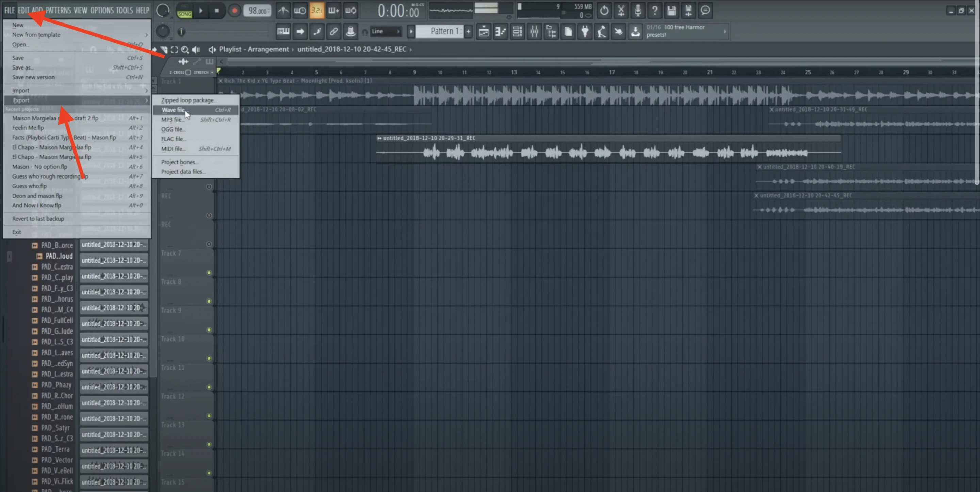Open the mixer window icon
This screenshot has width=980, height=492.
(x=534, y=32)
